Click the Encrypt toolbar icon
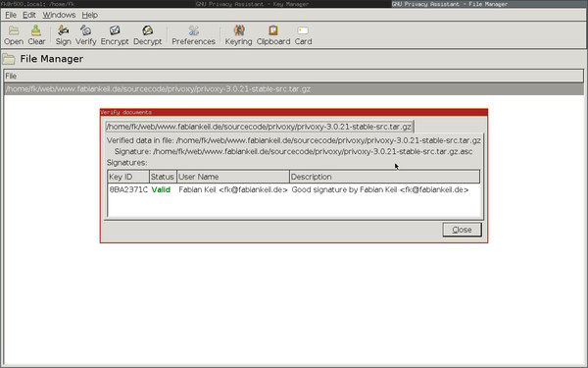Image resolution: width=588 pixels, height=368 pixels. tap(115, 35)
